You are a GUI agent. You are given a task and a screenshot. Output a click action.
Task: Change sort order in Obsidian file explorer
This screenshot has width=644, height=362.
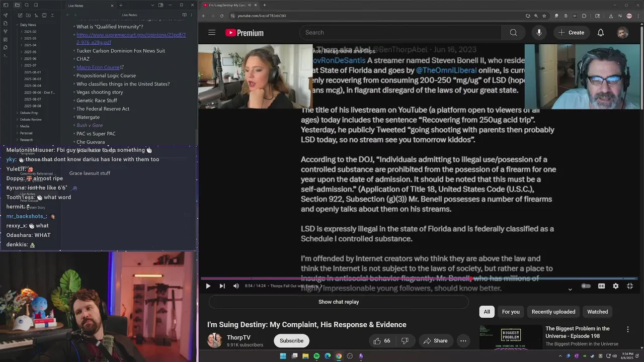pos(36,15)
